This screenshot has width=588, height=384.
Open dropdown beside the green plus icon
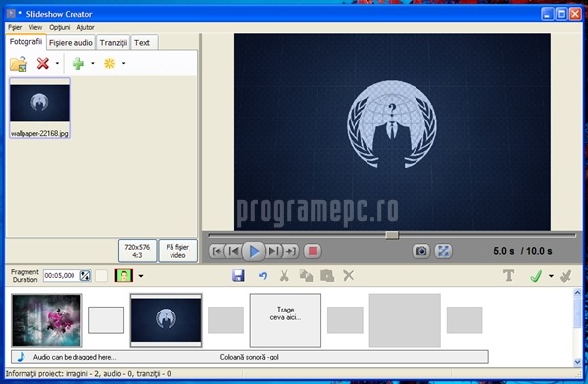(93, 63)
